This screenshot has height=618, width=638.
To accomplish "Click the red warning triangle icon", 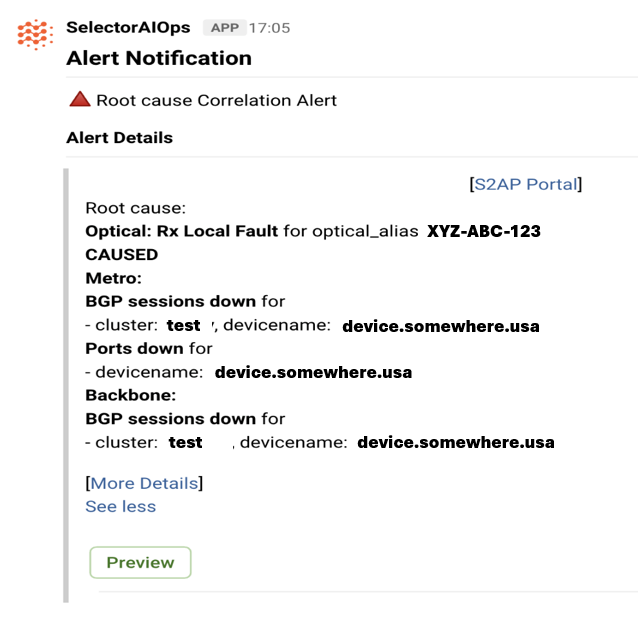I will [x=80, y=99].
